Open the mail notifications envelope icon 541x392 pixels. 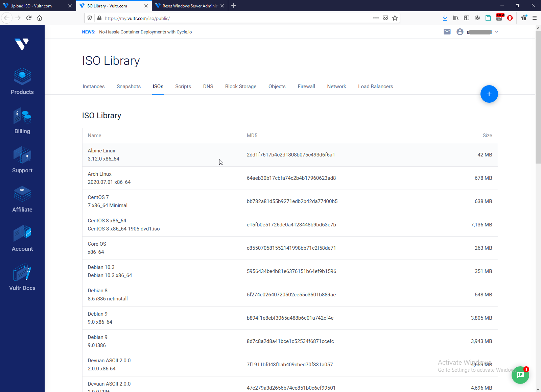[447, 32]
